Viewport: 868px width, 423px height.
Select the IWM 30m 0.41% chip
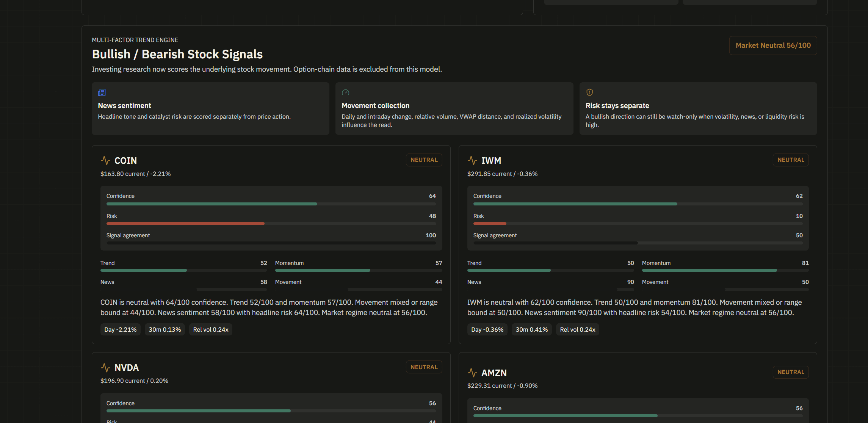[x=532, y=330]
